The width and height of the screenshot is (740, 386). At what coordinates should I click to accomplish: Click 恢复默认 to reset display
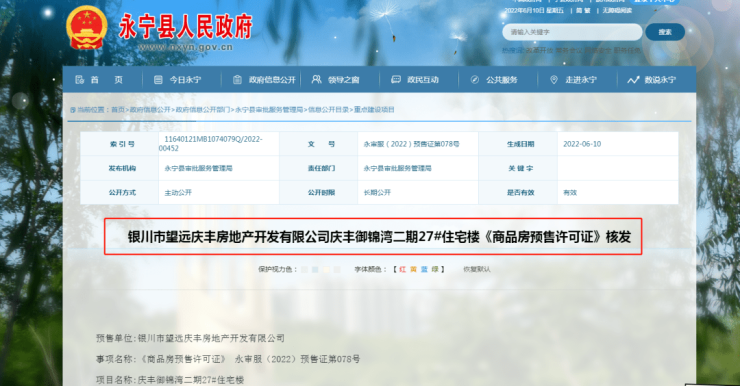[477, 269]
